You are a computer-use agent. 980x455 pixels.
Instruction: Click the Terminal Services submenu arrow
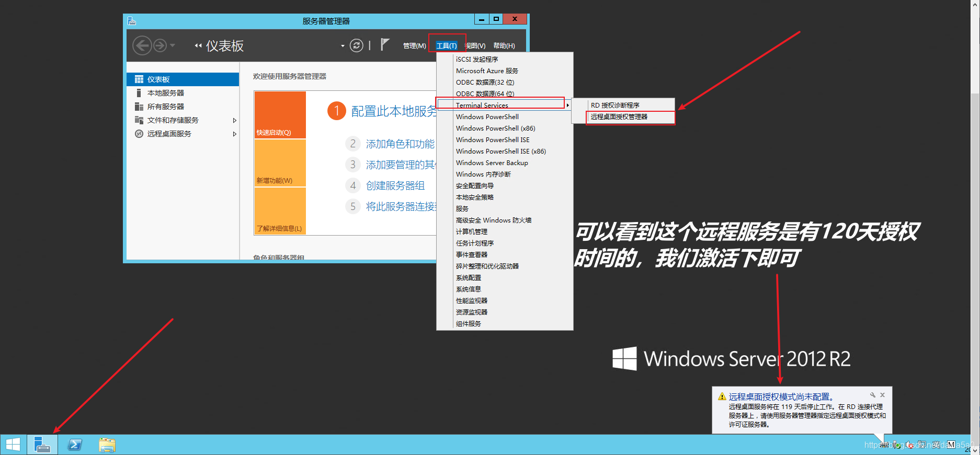click(x=567, y=106)
